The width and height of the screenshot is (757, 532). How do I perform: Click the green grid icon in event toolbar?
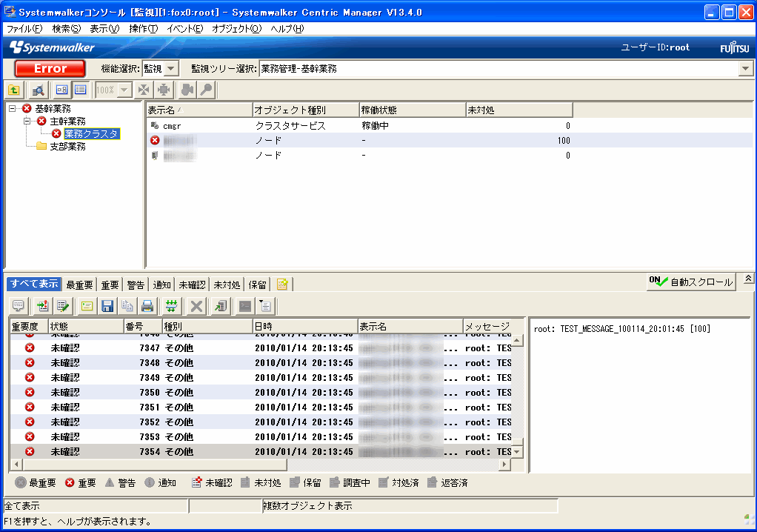[x=171, y=305]
